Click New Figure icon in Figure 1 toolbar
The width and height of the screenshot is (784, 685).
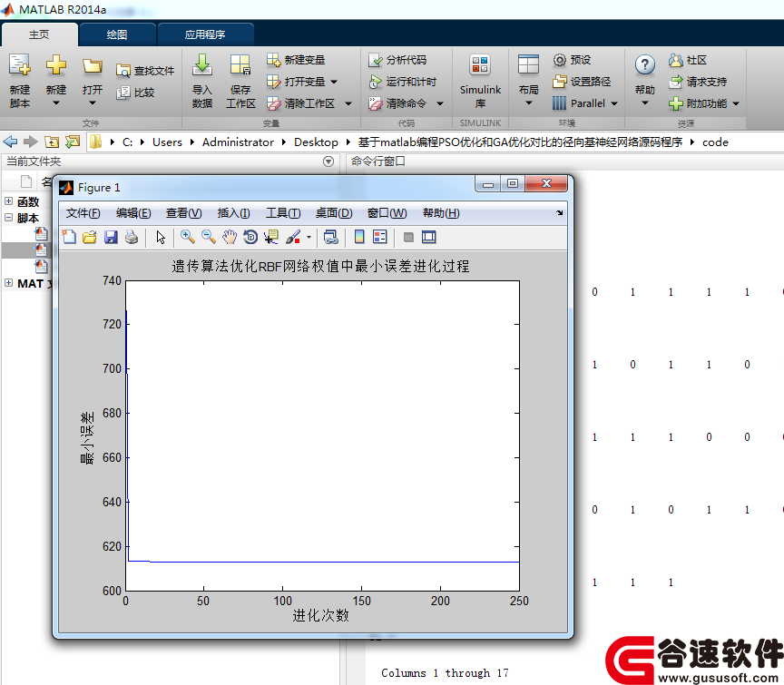pos(69,237)
